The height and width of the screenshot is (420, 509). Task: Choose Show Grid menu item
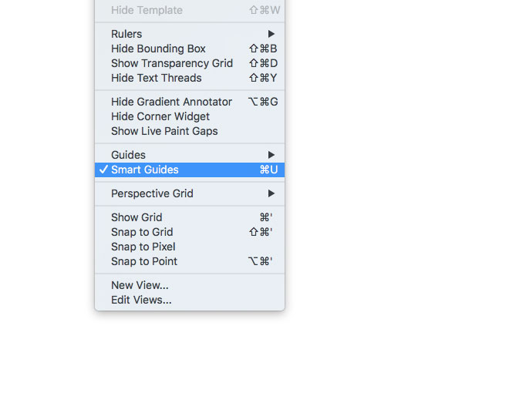[137, 217]
